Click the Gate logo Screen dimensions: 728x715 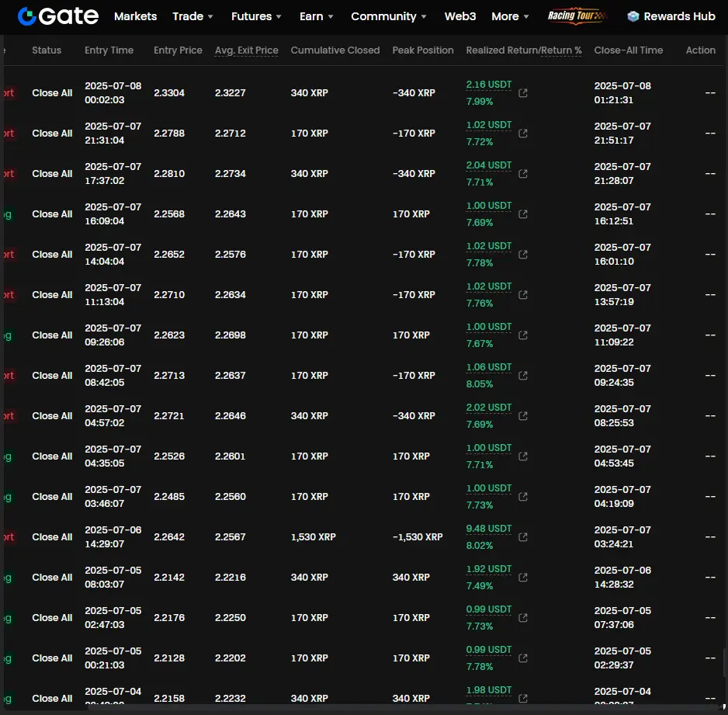pos(58,16)
